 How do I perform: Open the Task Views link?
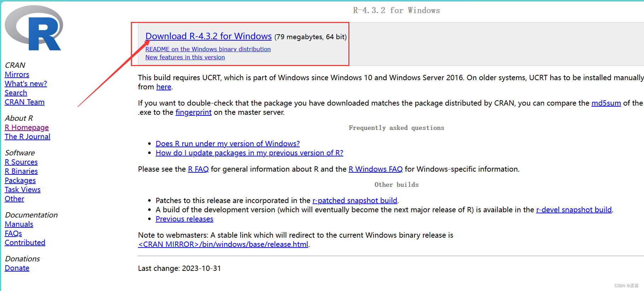(23, 190)
